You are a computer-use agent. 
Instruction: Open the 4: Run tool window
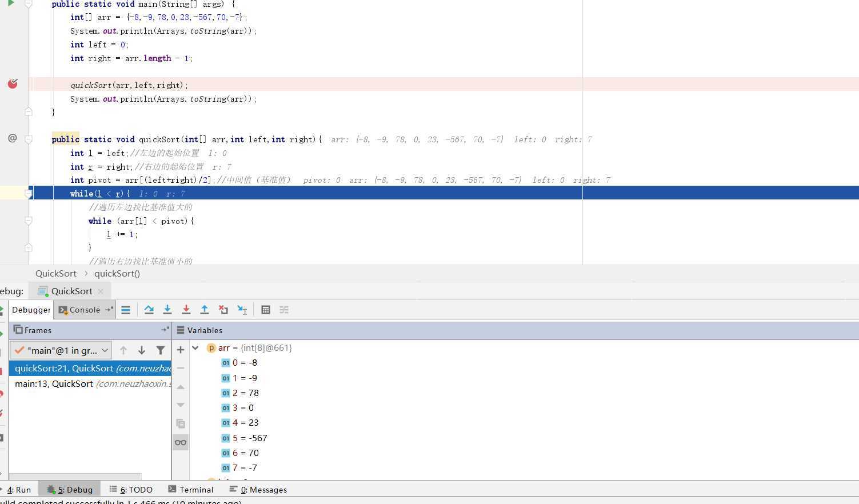(19, 490)
